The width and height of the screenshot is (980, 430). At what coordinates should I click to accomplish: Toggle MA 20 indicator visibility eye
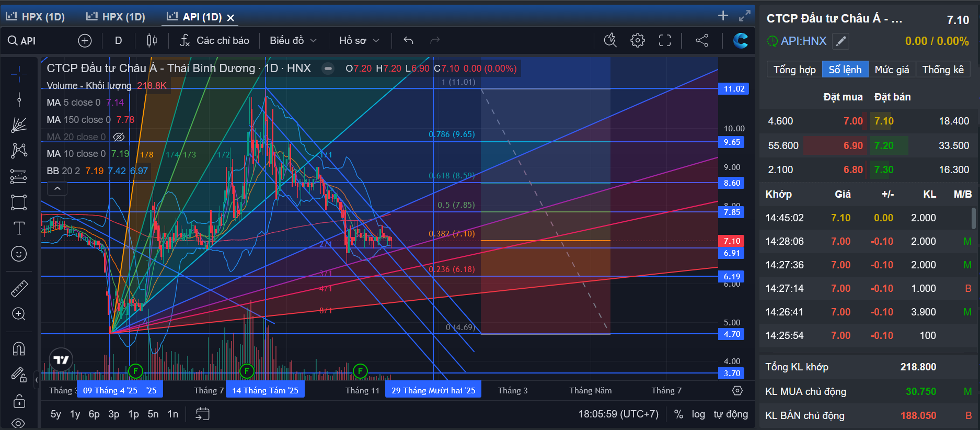click(119, 137)
